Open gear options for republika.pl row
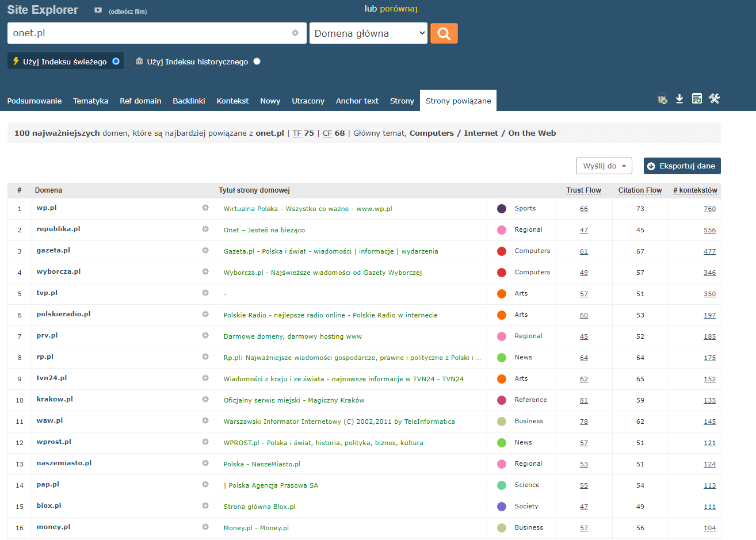This screenshot has width=756, height=540. [x=205, y=229]
